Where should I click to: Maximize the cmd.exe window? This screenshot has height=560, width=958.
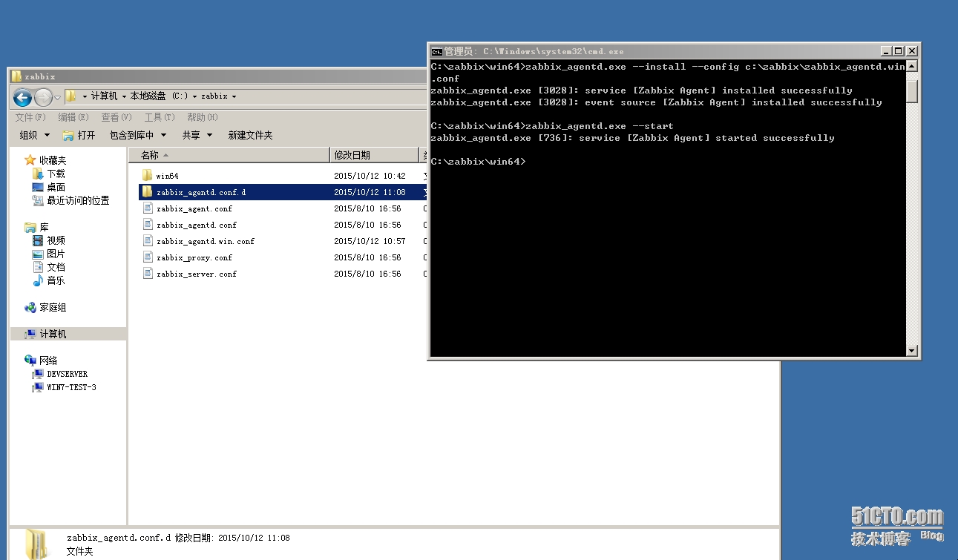(899, 51)
